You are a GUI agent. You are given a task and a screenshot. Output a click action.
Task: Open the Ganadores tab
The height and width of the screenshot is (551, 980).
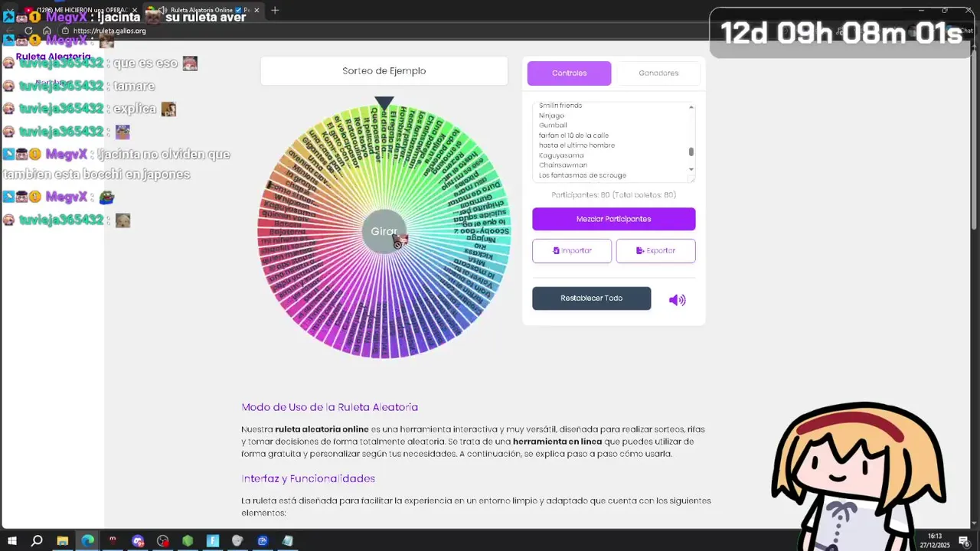[x=658, y=73]
